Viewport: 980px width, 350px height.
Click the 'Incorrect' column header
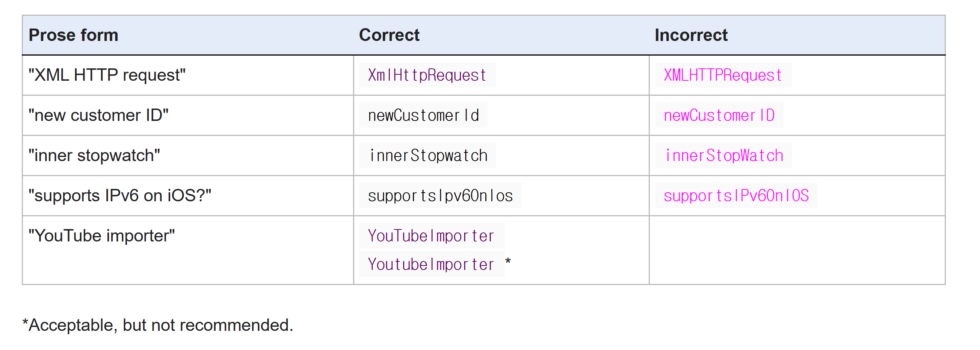(x=690, y=35)
